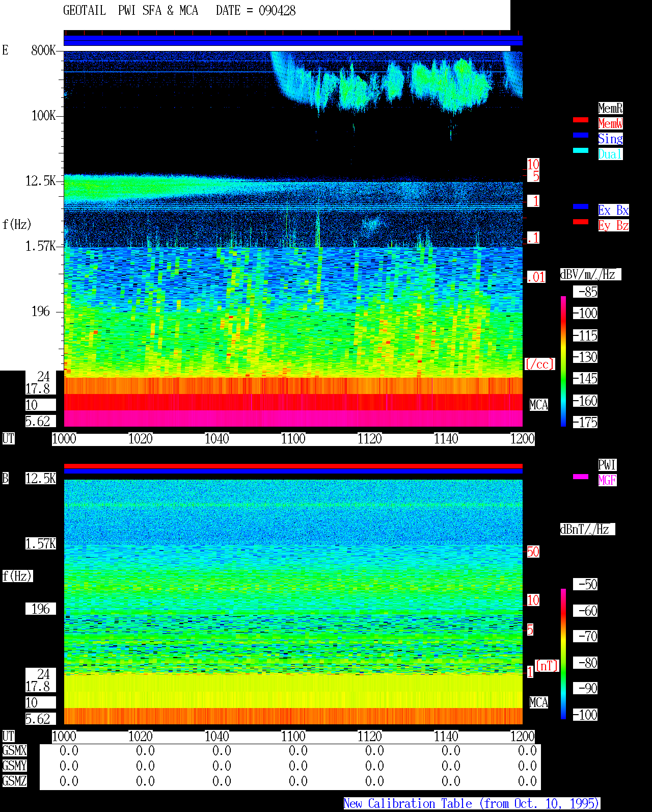Viewport: 652px width, 812px height.
Task: Click the red Ey Bz legend swatch
Action: tap(581, 222)
